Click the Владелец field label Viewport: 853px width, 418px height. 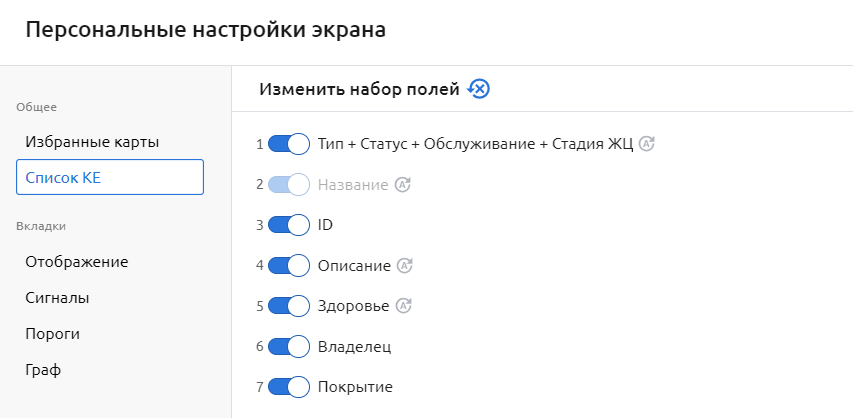[x=354, y=347]
